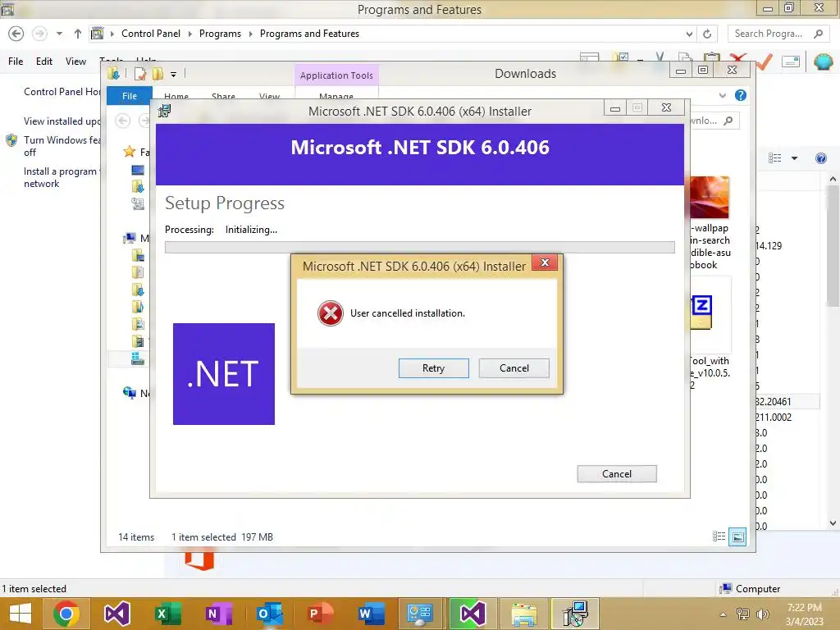
Task: Click View installed updates link
Action: pos(62,121)
